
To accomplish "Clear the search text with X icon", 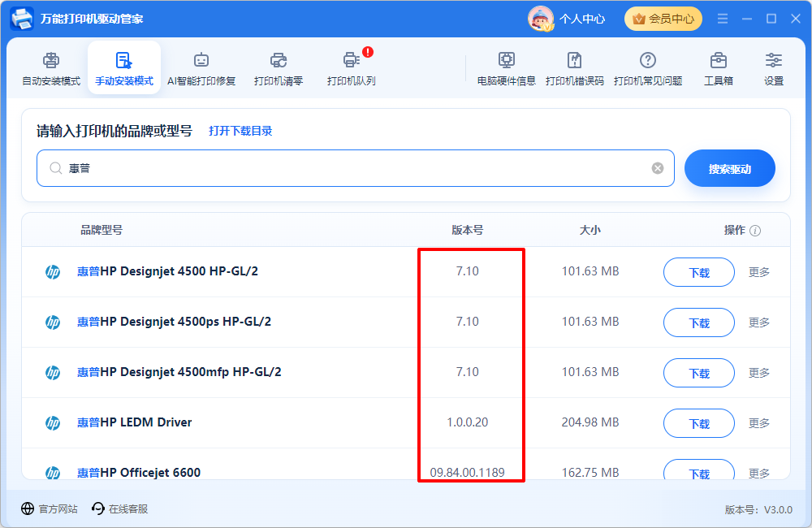I will tap(658, 168).
